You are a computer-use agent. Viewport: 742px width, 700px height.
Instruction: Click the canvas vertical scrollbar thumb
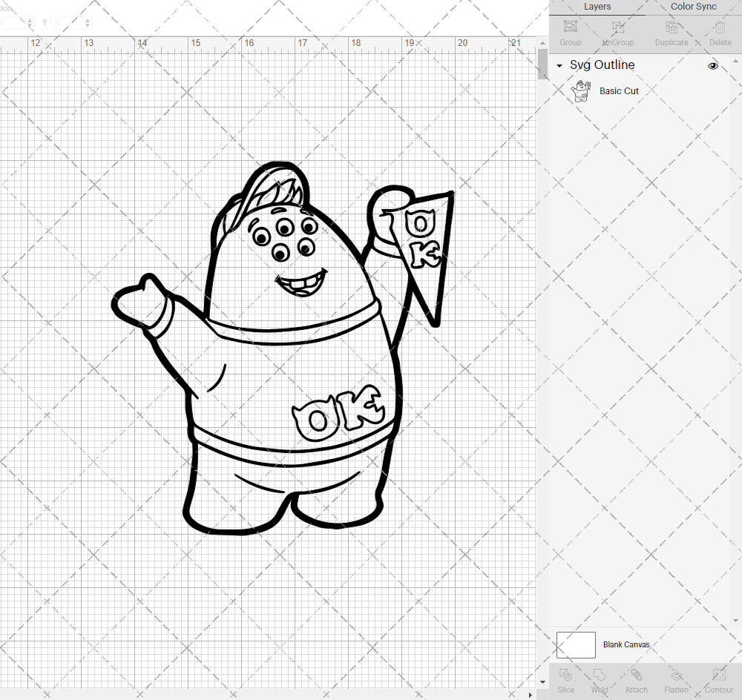point(542,64)
